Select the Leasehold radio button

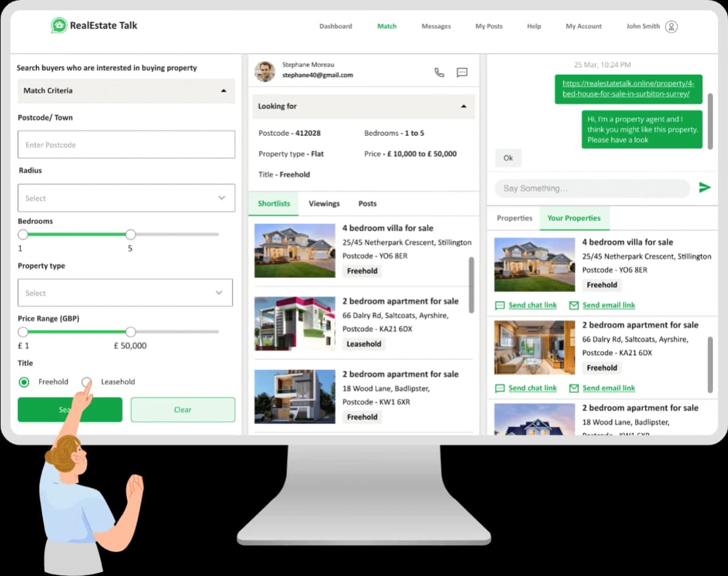click(87, 382)
